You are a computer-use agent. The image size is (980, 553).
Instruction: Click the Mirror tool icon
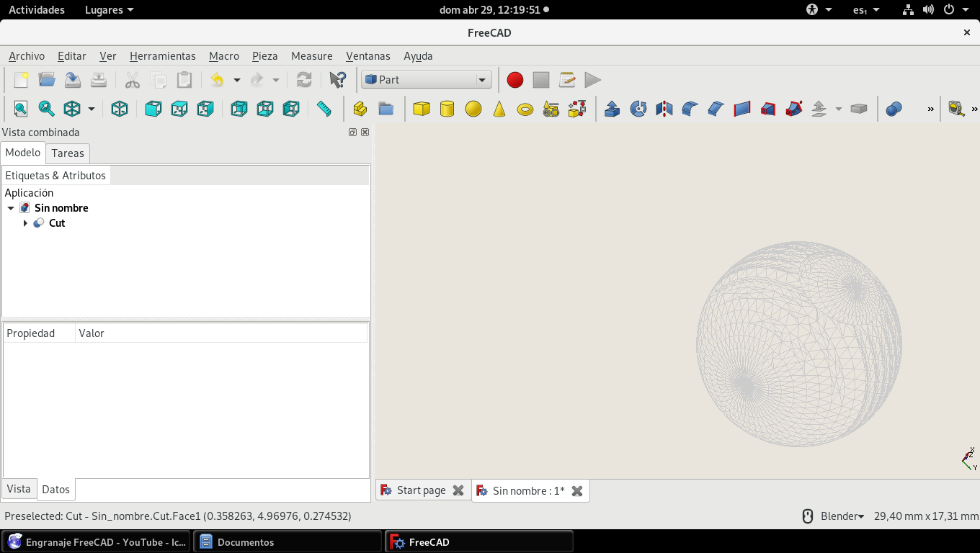(664, 109)
